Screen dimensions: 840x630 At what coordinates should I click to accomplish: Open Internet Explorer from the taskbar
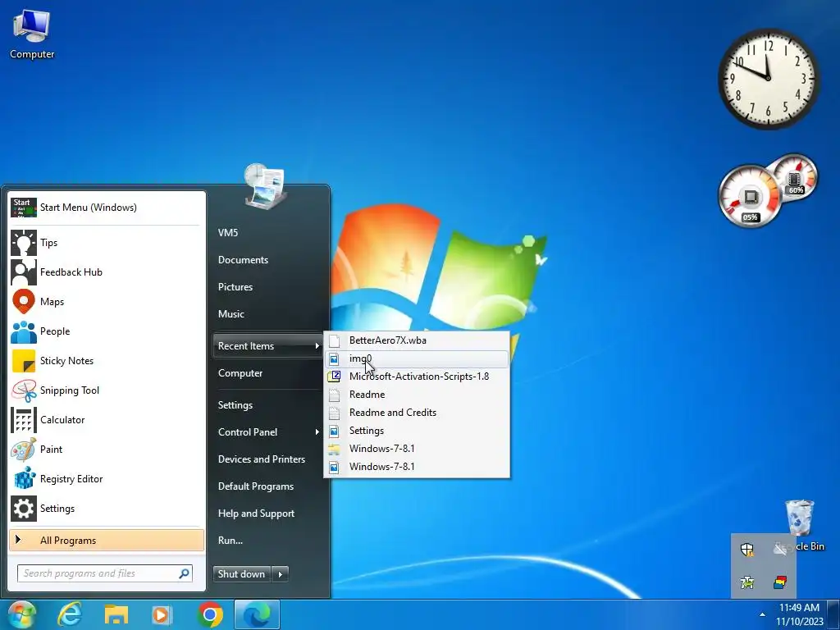[70, 614]
